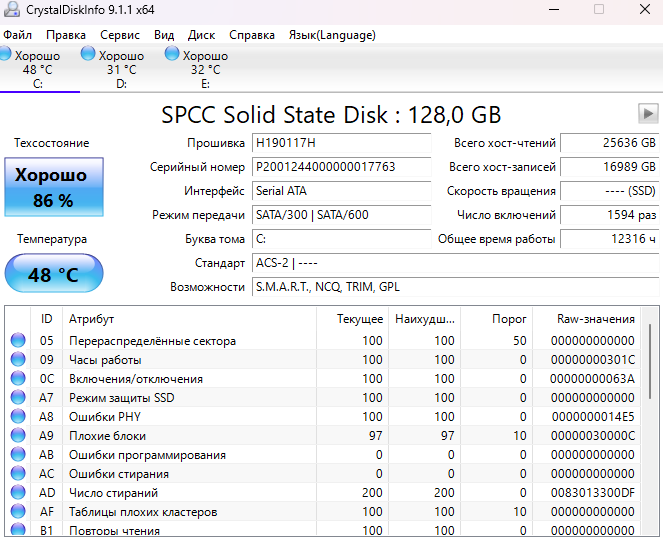Click the Наихудш... column header
The image size is (663, 543).
click(425, 318)
